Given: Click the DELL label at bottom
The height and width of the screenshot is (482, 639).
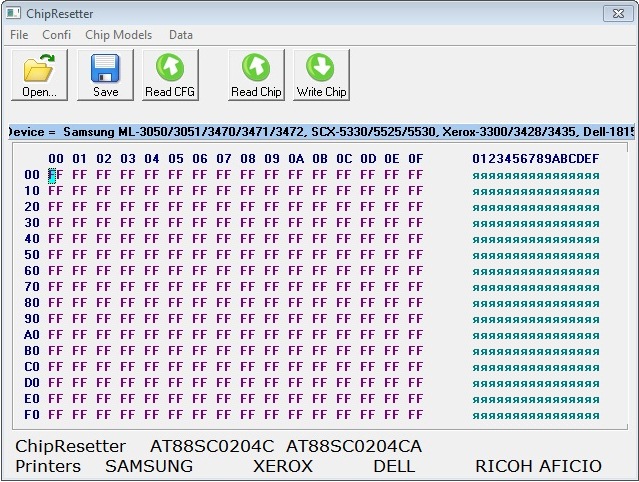Looking at the screenshot, I should [394, 466].
